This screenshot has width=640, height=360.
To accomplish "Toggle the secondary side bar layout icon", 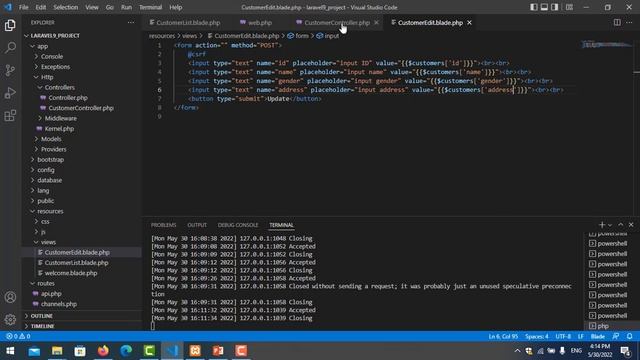I will 555,7.
